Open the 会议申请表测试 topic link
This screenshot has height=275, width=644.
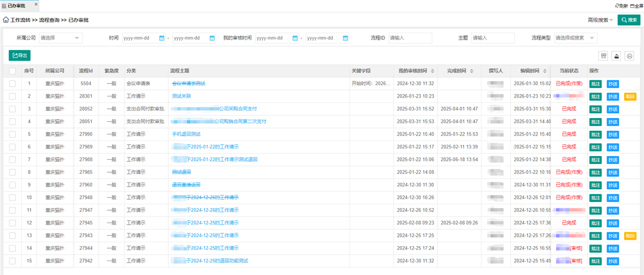coord(188,84)
